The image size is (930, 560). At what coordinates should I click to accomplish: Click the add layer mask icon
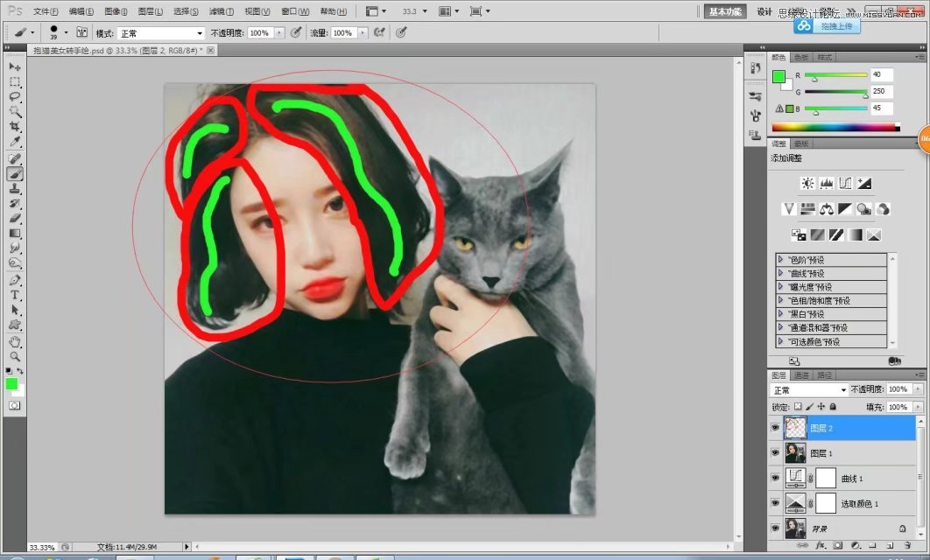click(838, 545)
